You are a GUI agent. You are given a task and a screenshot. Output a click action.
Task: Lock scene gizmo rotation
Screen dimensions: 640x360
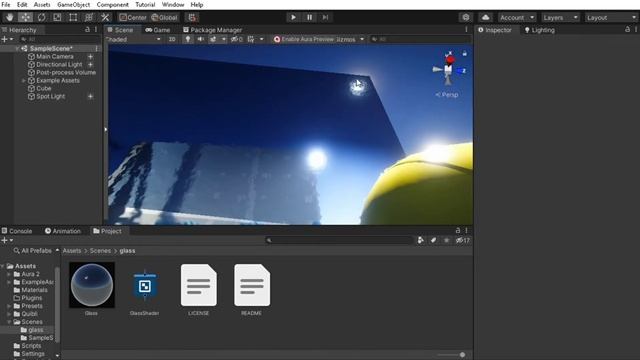(x=464, y=53)
